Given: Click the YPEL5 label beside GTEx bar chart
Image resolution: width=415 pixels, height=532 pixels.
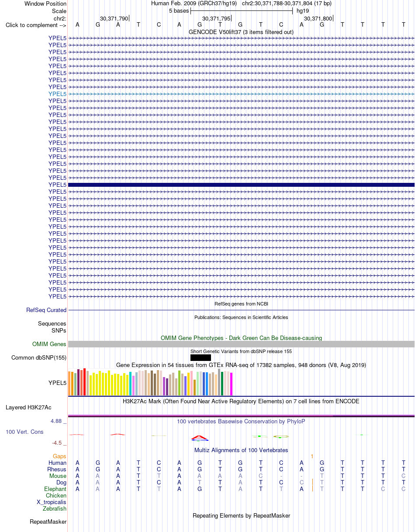Looking at the screenshot, I should click(x=58, y=383).
